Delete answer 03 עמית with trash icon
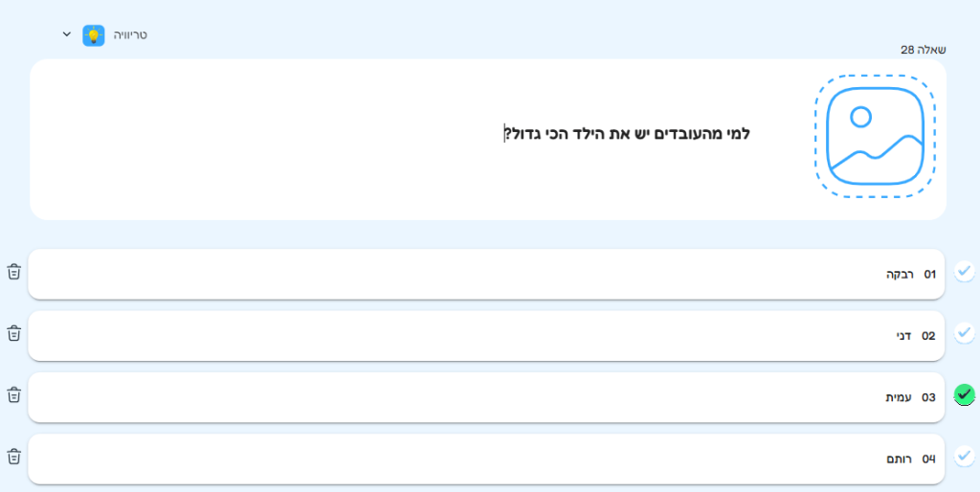This screenshot has width=980, height=492. coord(13,394)
